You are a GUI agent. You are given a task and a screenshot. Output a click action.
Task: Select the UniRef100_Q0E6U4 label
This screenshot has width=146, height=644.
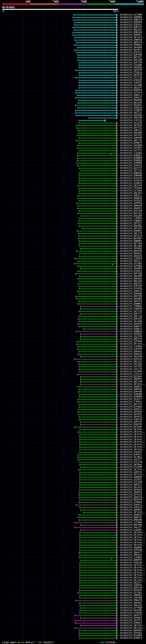click(131, 108)
